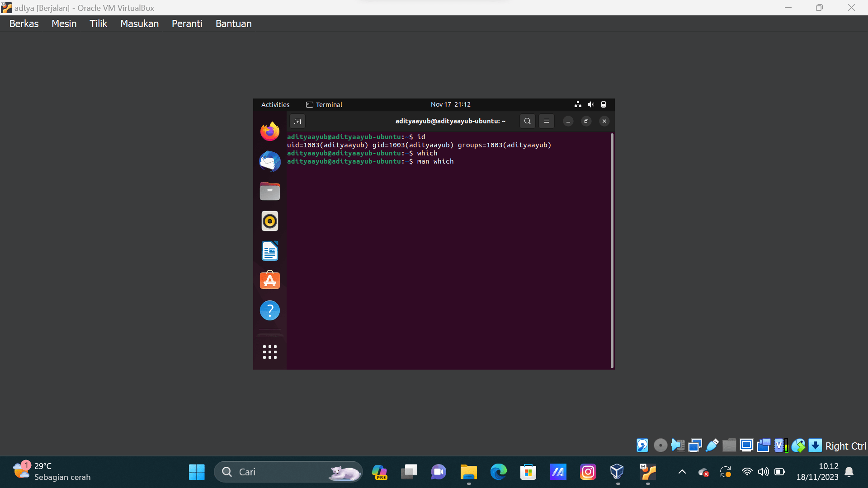Image resolution: width=868 pixels, height=488 pixels.
Task: Launch LibreOffice Writer from the dock
Action: pos(270,251)
